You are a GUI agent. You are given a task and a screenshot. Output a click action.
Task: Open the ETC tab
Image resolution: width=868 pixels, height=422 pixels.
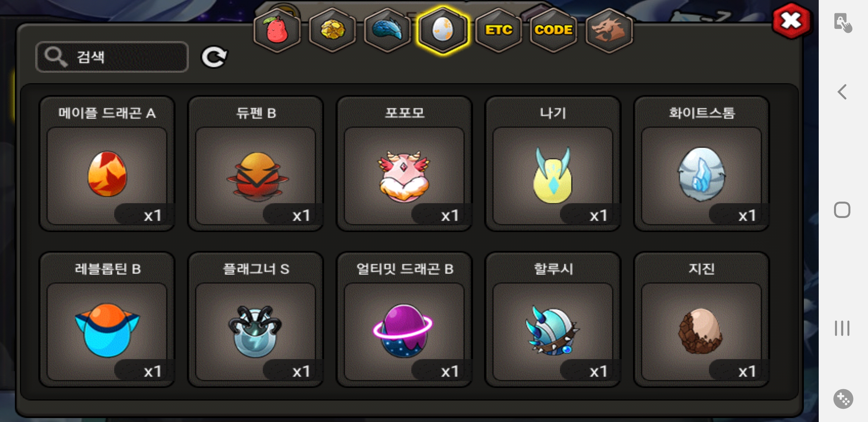click(499, 30)
